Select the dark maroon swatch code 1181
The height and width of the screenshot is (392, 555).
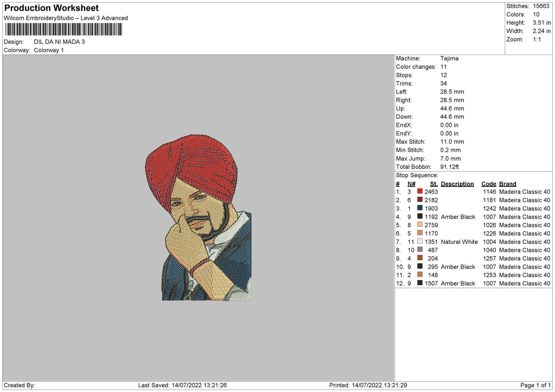coord(420,200)
